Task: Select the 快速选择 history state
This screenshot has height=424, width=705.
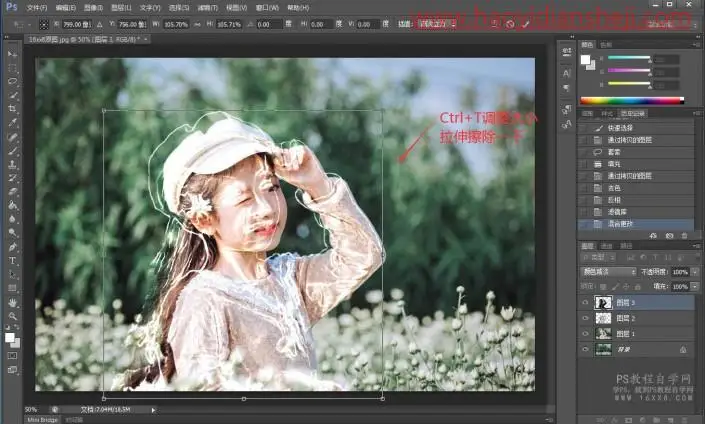Action: [x=636, y=128]
